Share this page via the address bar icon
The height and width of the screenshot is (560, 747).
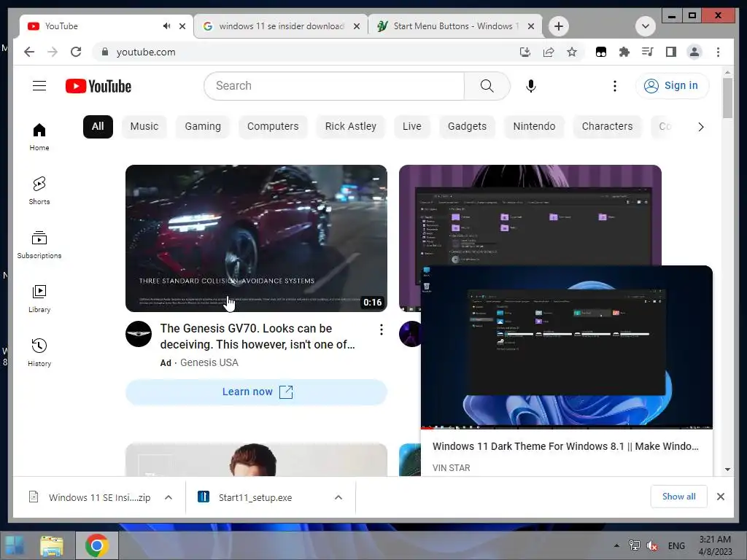pos(549,52)
